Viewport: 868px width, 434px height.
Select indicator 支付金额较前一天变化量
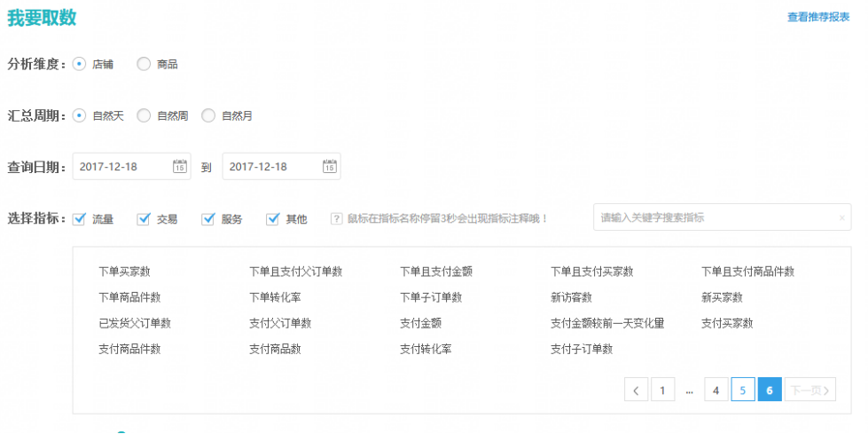point(607,323)
